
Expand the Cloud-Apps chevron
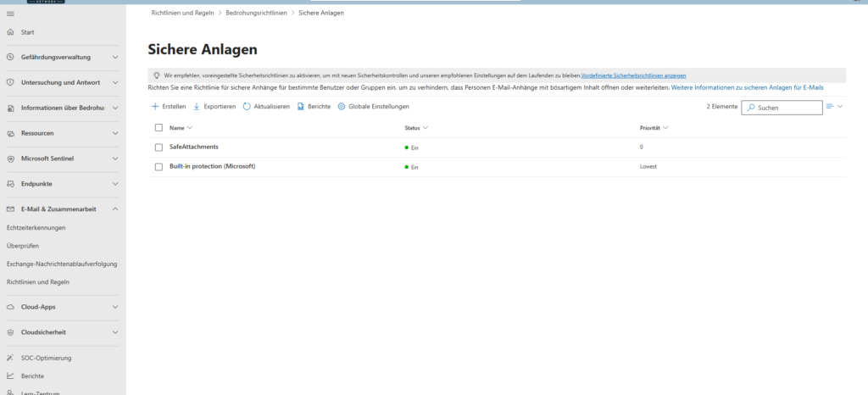click(x=115, y=307)
